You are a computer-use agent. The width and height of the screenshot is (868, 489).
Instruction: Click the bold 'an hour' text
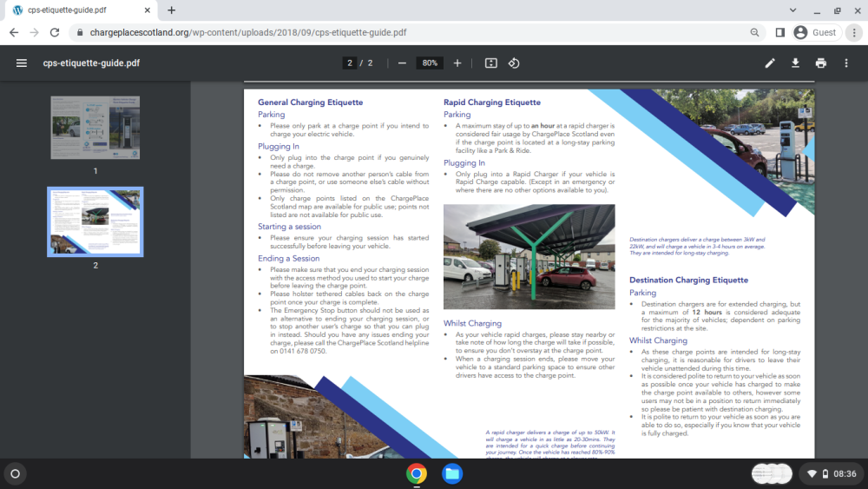click(542, 126)
